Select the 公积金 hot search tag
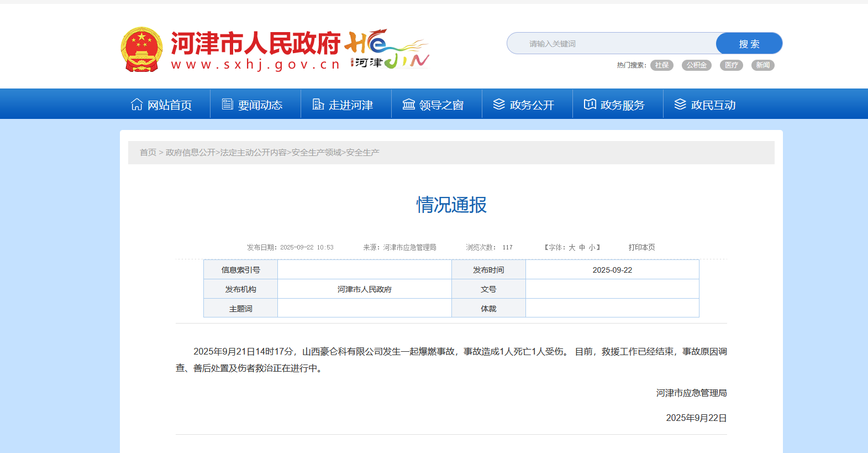The height and width of the screenshot is (453, 868). (696, 65)
